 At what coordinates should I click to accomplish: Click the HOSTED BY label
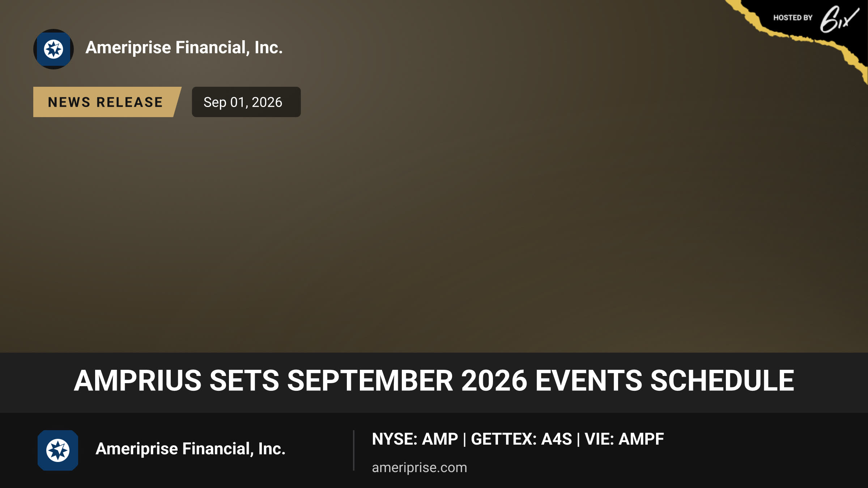(793, 18)
